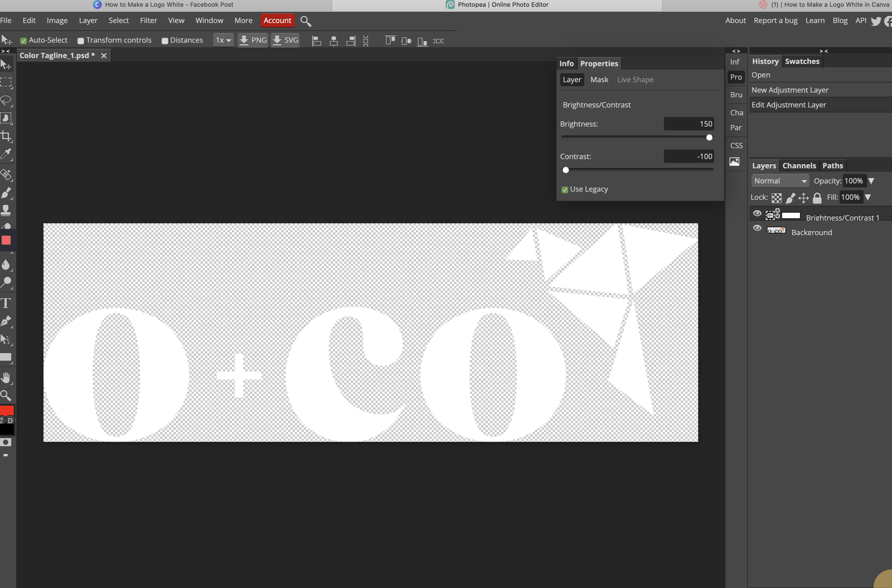Enable Transform controls checkbox
892x588 pixels.
pos(81,41)
